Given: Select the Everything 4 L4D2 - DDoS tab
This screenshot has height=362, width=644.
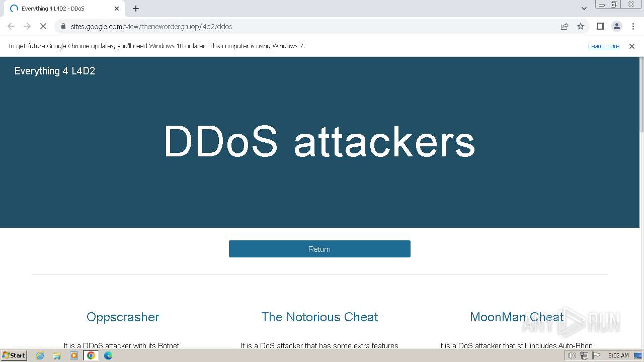Looking at the screenshot, I should pos(64,9).
